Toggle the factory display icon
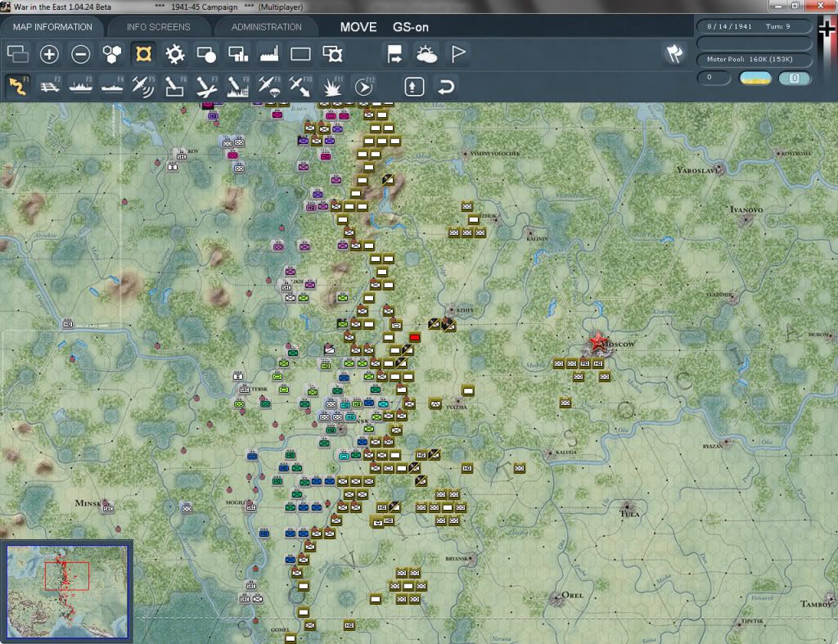Screen dimensions: 838x644 268,54
